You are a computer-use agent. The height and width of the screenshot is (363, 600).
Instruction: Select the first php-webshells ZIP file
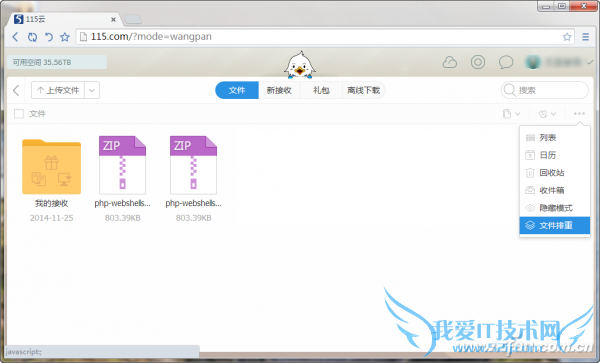coord(122,165)
